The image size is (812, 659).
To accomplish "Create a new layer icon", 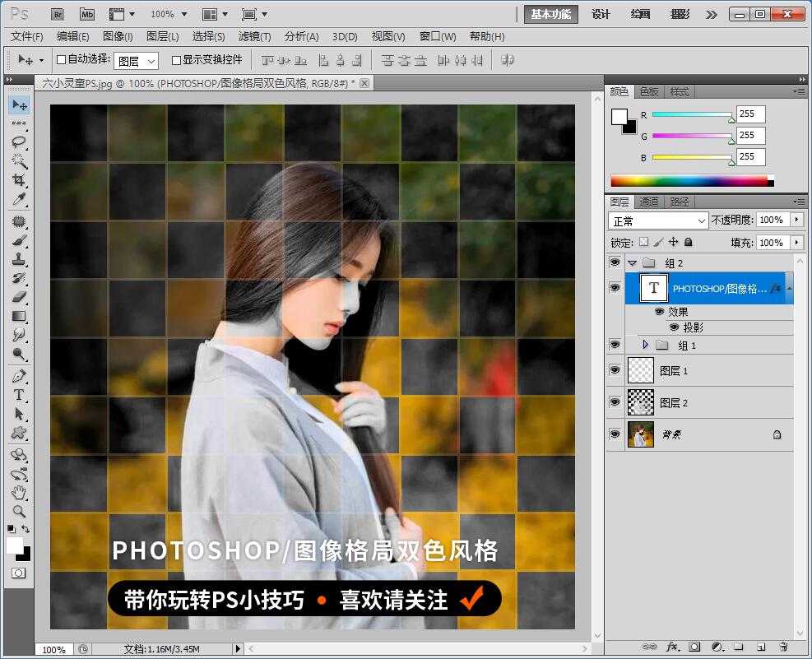I will coord(761,647).
